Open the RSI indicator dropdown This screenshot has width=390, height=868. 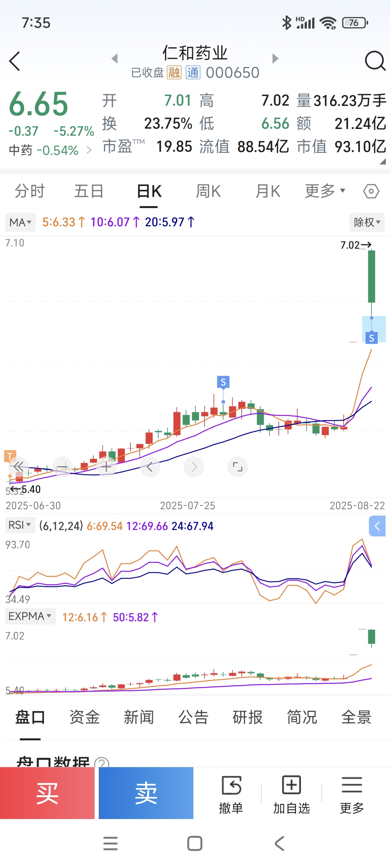20,525
